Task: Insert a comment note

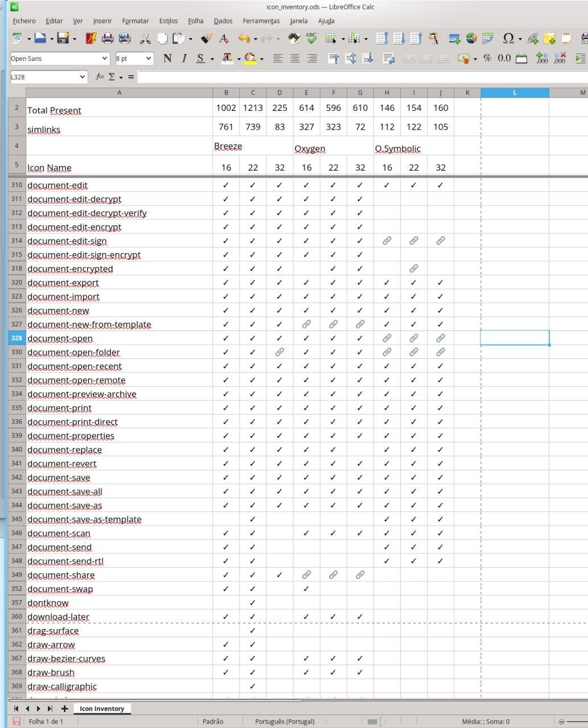Action: pyautogui.click(x=550, y=39)
